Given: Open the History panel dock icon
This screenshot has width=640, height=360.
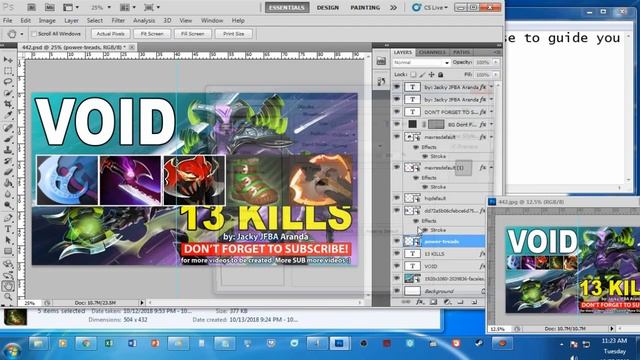Looking at the screenshot, I should tap(381, 81).
